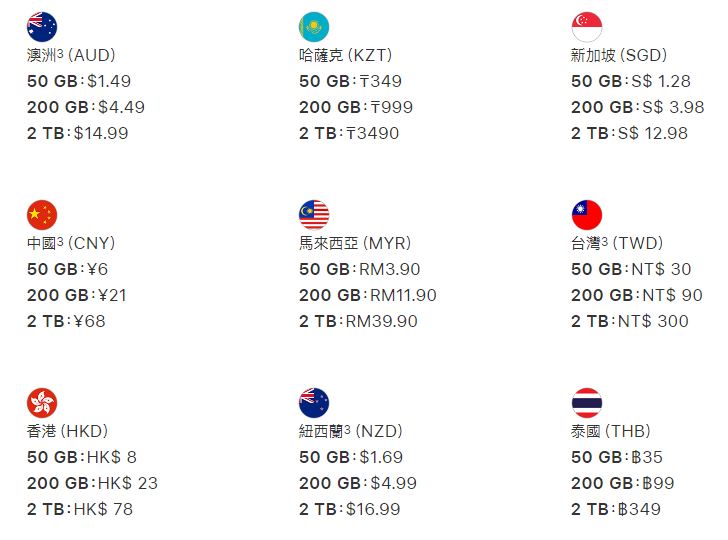Click the Australia flag icon
728x540 pixels.
pyautogui.click(x=42, y=26)
